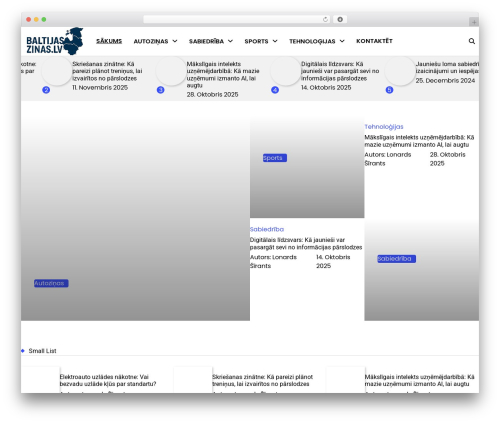500x423 pixels.
Task: Open the Autoziņas menu item
Action: [x=151, y=41]
